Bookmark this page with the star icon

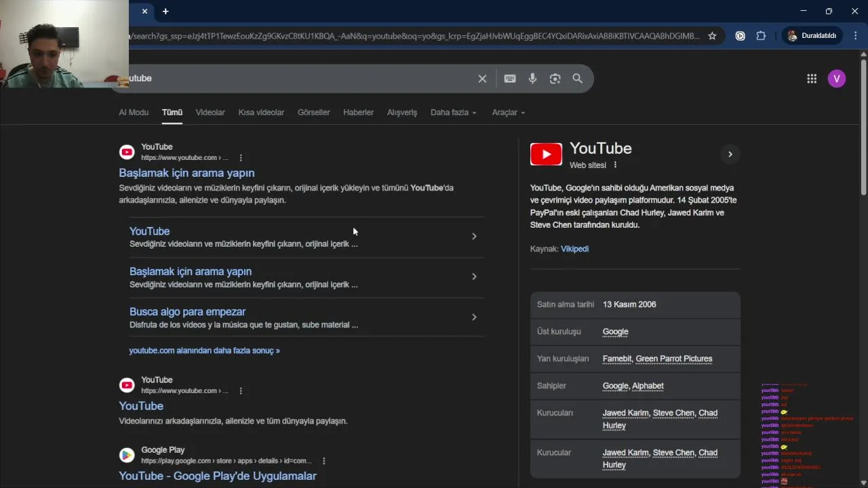pos(712,36)
